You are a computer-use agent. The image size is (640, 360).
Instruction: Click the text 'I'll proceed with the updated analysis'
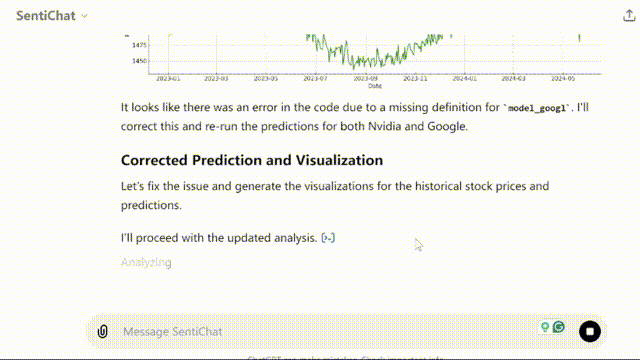pos(219,238)
